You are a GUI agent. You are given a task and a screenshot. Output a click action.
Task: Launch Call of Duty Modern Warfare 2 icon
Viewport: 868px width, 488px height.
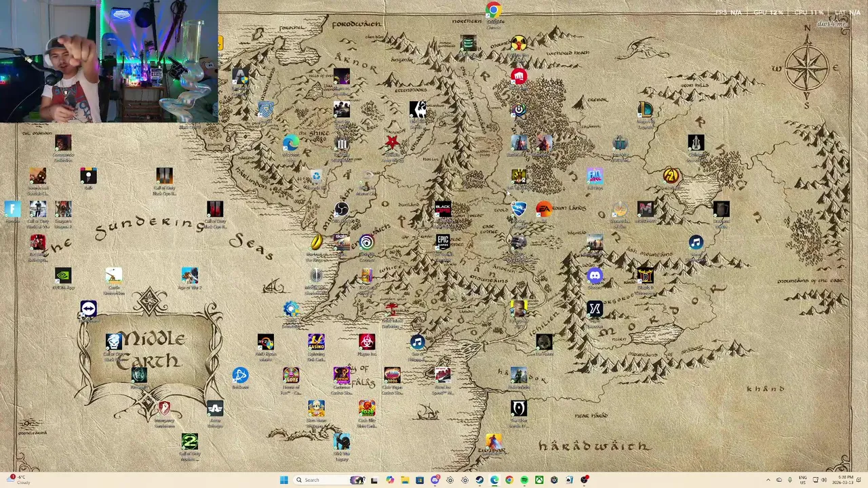pos(189,442)
